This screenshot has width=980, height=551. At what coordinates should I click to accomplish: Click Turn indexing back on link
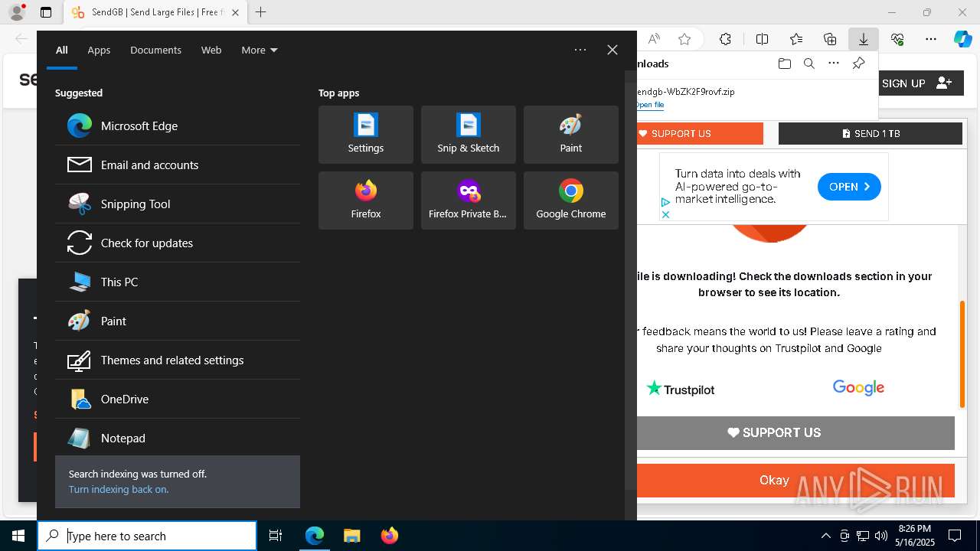[x=119, y=489]
